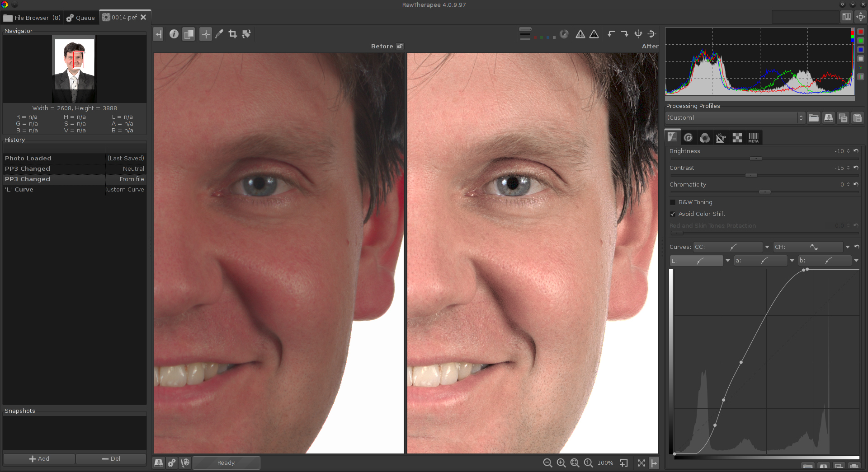Rotate image left
This screenshot has height=472, width=868.
(611, 34)
